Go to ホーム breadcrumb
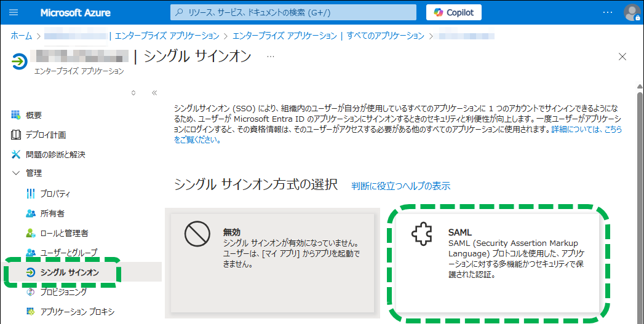This screenshot has height=324, width=644. [x=22, y=36]
